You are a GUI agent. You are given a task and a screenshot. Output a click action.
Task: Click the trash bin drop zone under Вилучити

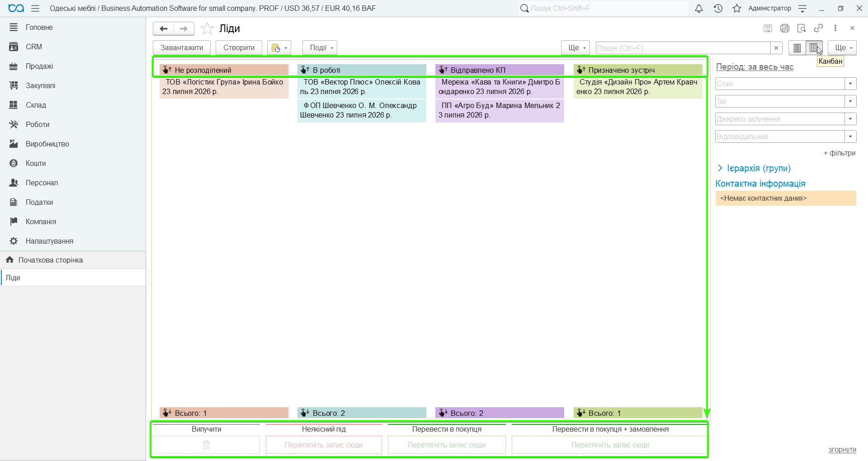pos(206,445)
